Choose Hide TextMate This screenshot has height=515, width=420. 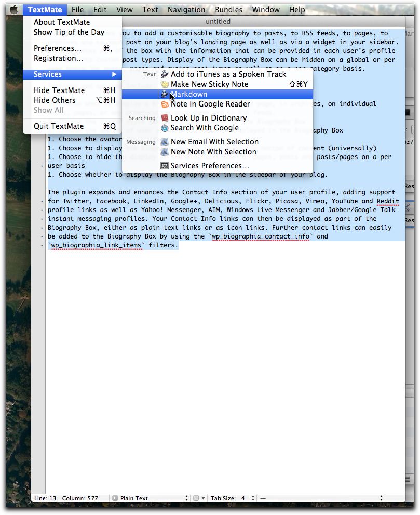(x=72, y=90)
